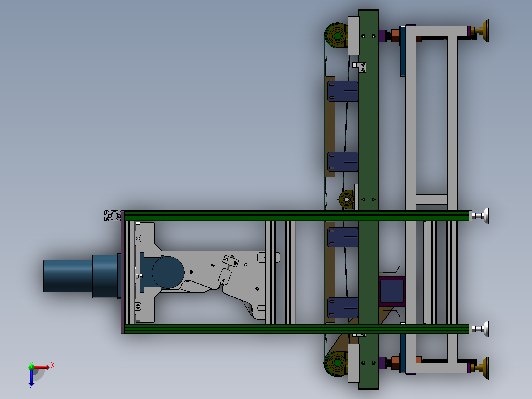The image size is (532, 399).
Task: Select the round dark disc on the gray plate
Action: (x=168, y=273)
